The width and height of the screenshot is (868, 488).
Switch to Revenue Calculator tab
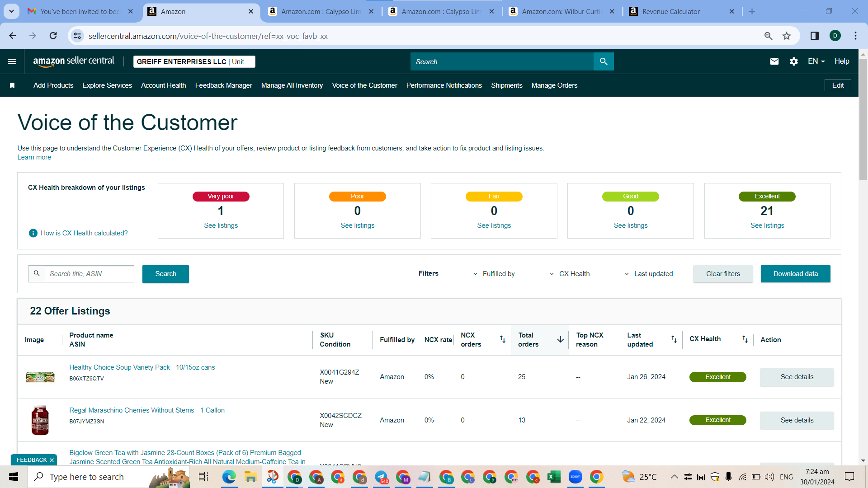[x=682, y=11]
